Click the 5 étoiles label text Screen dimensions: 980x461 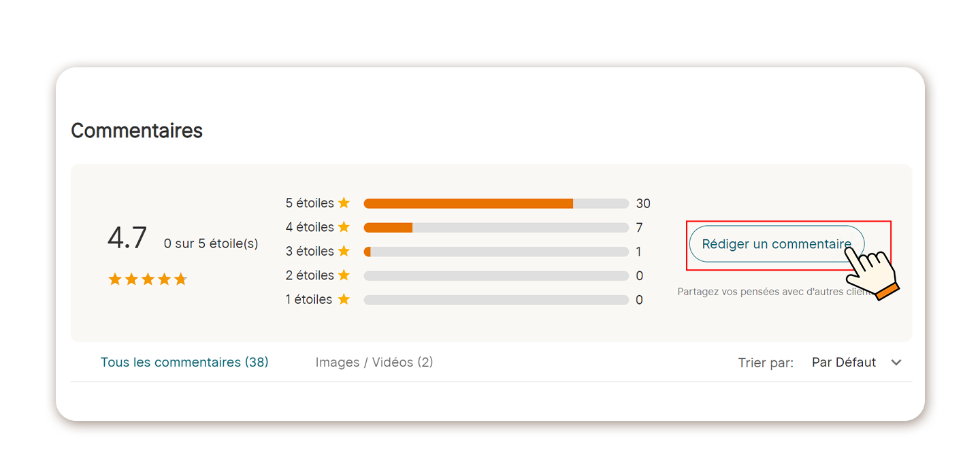tap(310, 203)
